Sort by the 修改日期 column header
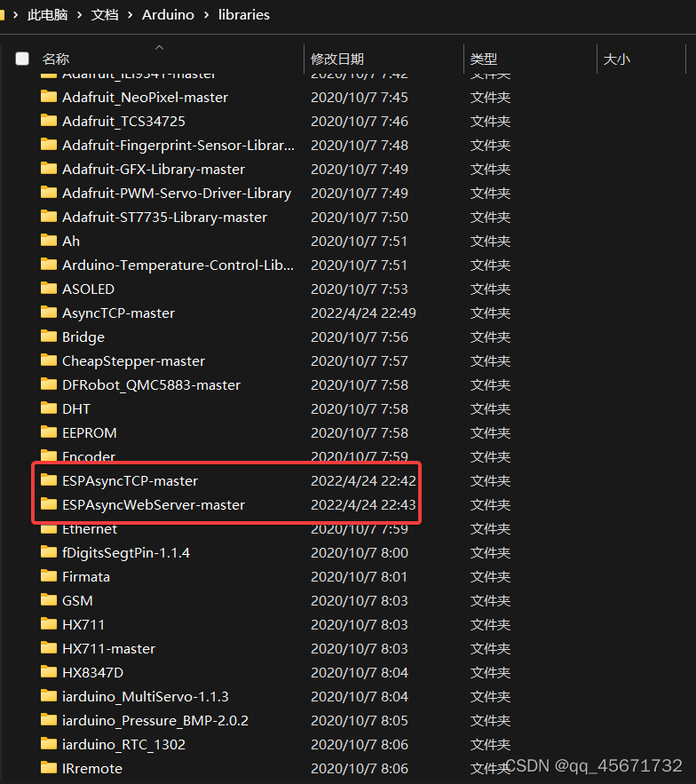This screenshot has width=696, height=784. pyautogui.click(x=337, y=59)
